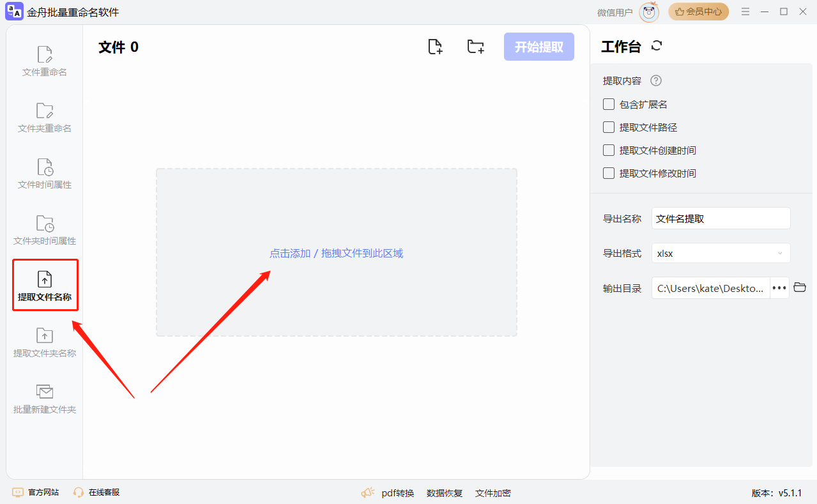Screen dimensions: 817x504
Task: Open the 文件加密 link
Action: click(493, 493)
